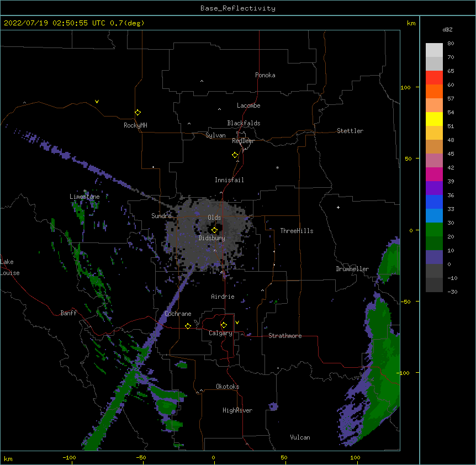Viewport: 476px width, 465px height.
Task: Click the Lake Louise label
Action: [x=9, y=267]
